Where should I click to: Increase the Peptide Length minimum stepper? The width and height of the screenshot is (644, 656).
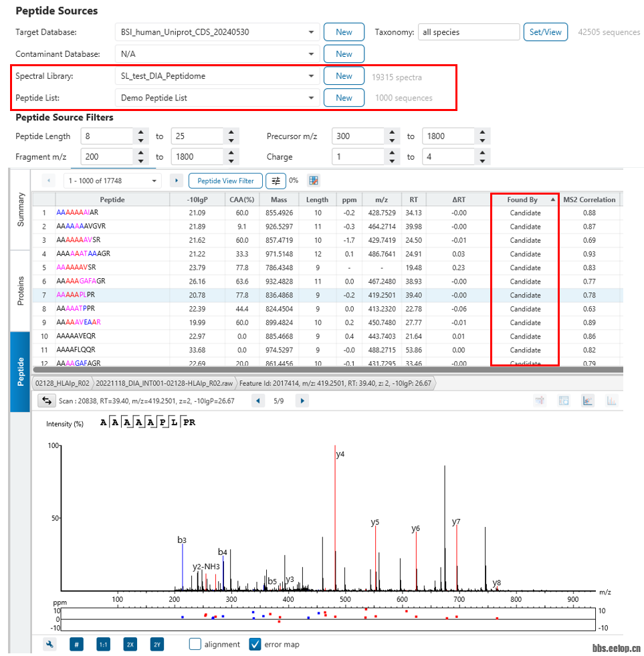(140, 132)
